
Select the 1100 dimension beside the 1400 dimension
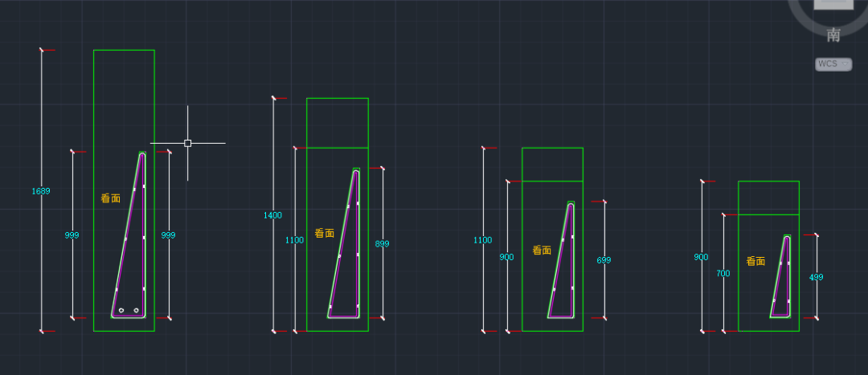[294, 240]
